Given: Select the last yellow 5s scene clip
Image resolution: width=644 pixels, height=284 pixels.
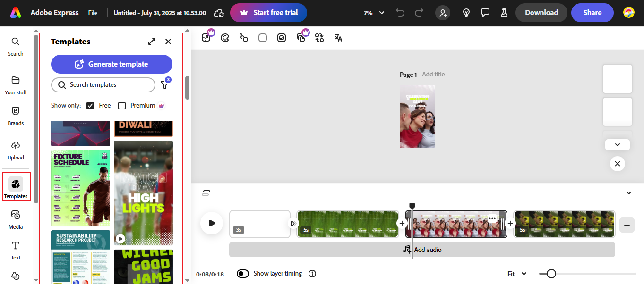Looking at the screenshot, I should coord(565,224).
